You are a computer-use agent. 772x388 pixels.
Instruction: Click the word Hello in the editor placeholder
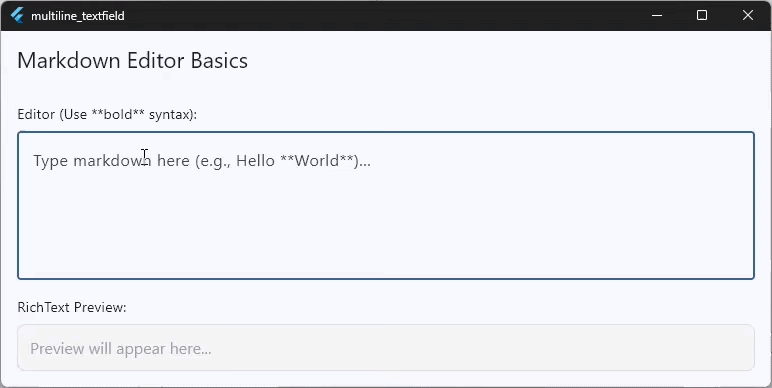point(255,161)
